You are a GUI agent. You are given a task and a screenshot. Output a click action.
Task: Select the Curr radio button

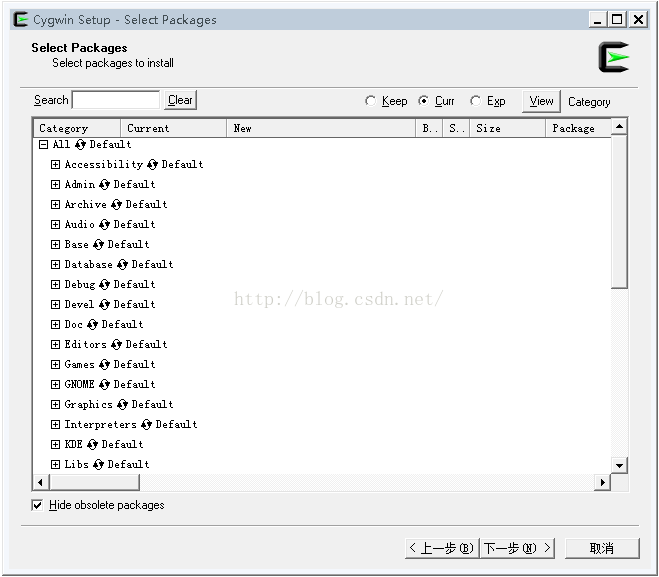(423, 101)
